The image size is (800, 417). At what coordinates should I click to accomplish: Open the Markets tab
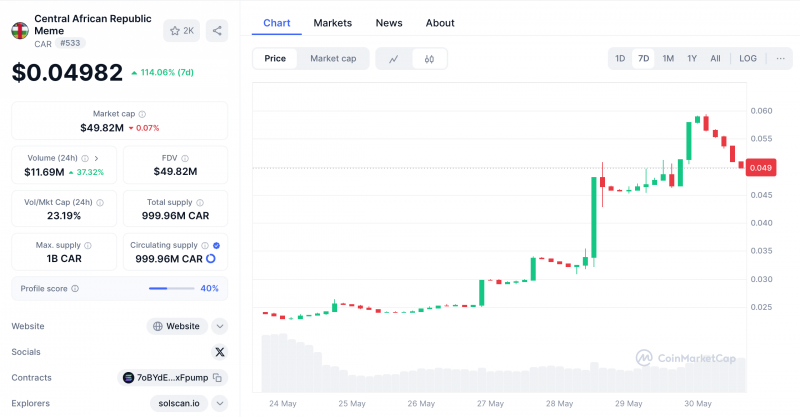[x=333, y=23]
